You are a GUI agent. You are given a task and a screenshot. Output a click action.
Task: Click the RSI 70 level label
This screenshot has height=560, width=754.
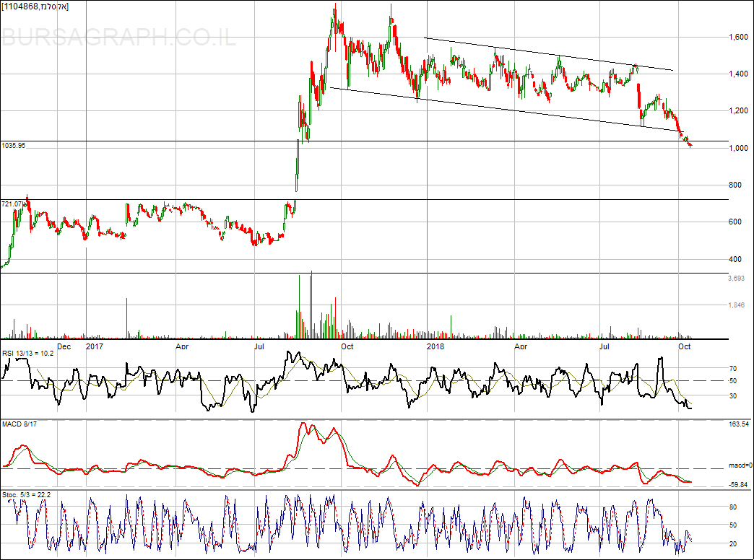[733, 369]
